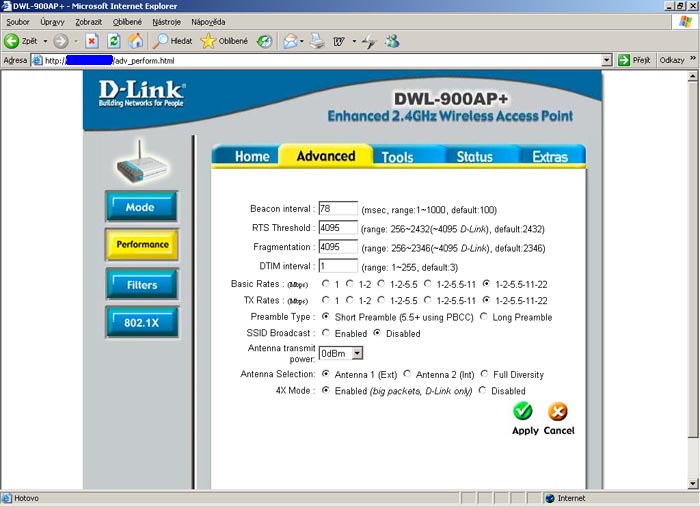Click the Back (Zpět) arrow icon

pos(12,41)
